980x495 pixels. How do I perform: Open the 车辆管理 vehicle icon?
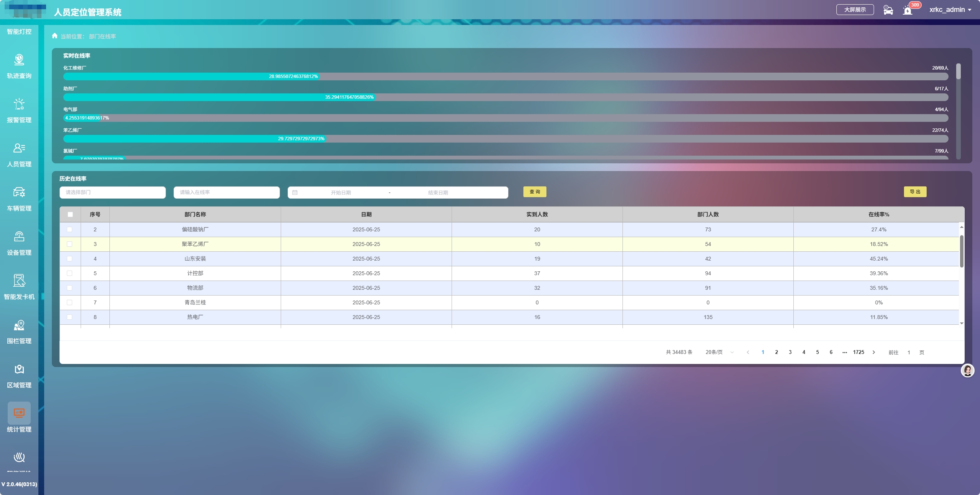(x=19, y=193)
